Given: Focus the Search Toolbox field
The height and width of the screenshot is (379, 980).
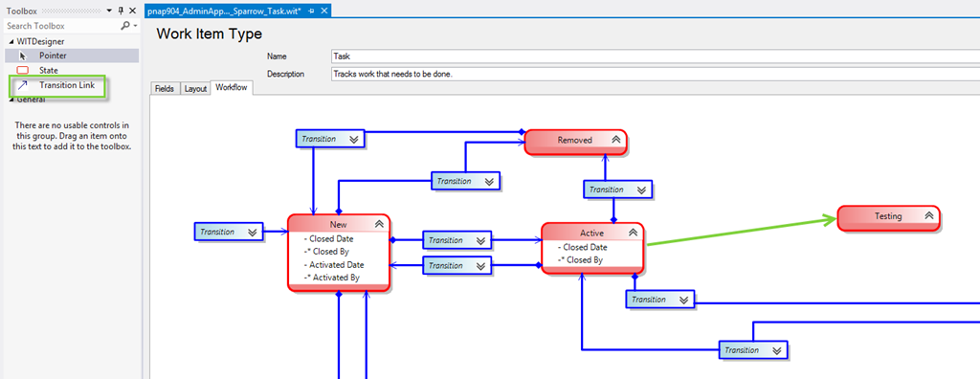Looking at the screenshot, I should tap(62, 26).
